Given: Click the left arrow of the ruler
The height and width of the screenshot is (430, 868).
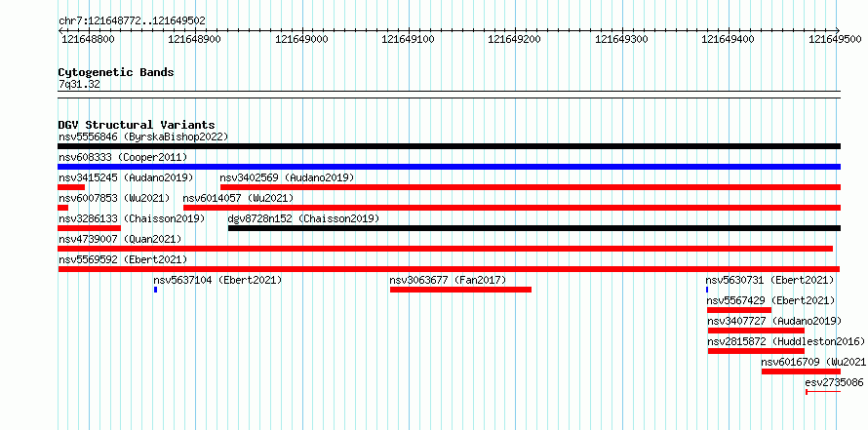Looking at the screenshot, I should (x=60, y=30).
